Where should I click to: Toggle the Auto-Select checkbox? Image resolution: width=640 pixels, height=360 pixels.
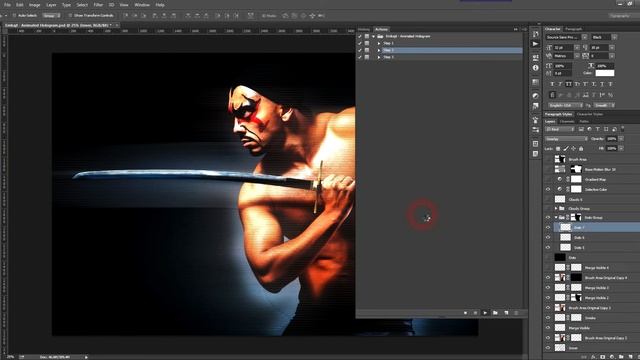pos(14,16)
